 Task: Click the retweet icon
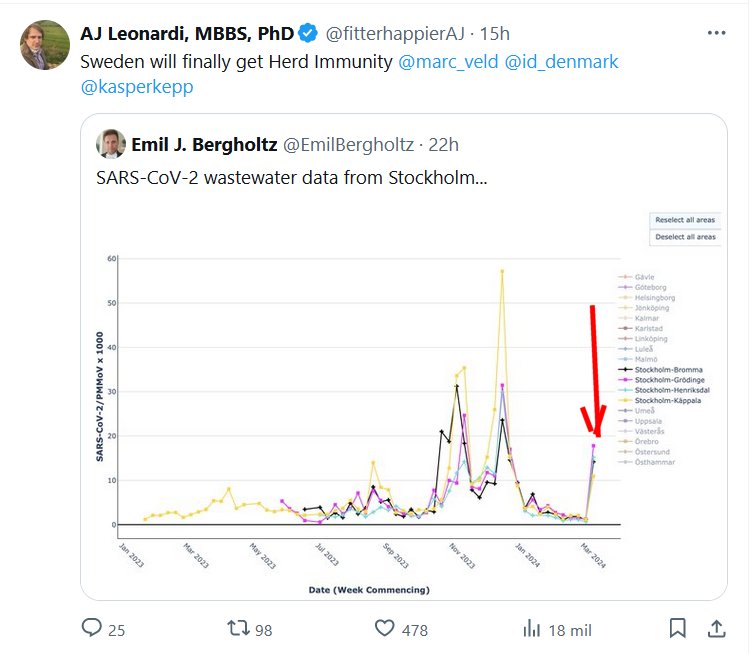238,629
